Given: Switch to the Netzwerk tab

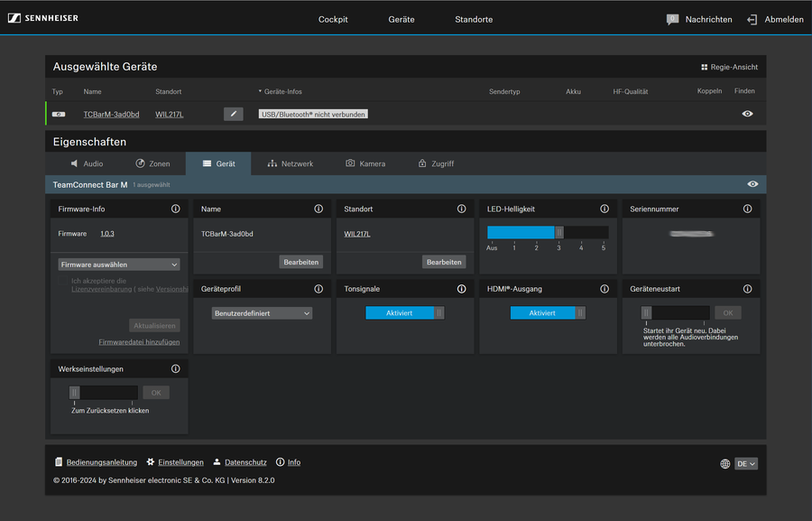Looking at the screenshot, I should (290, 163).
